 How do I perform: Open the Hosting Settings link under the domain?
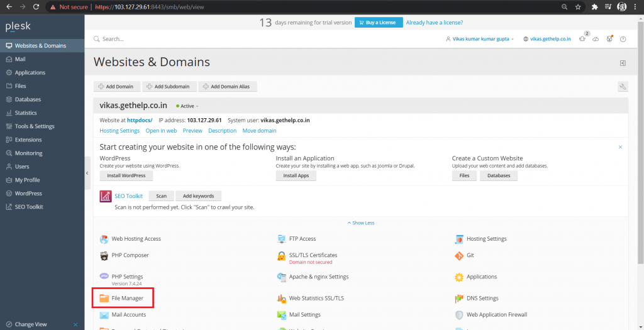pos(119,131)
